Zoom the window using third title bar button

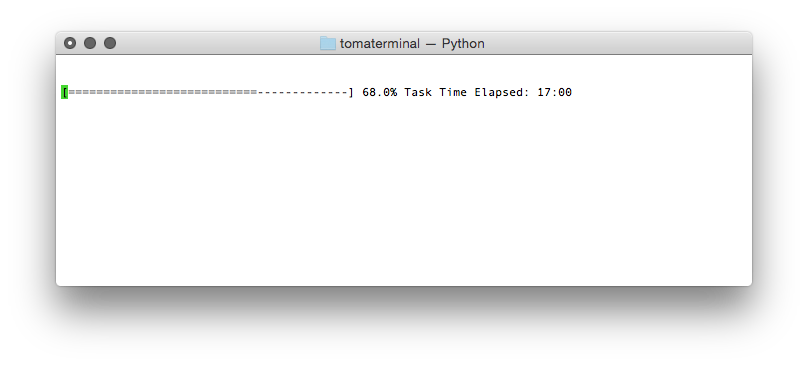point(110,43)
